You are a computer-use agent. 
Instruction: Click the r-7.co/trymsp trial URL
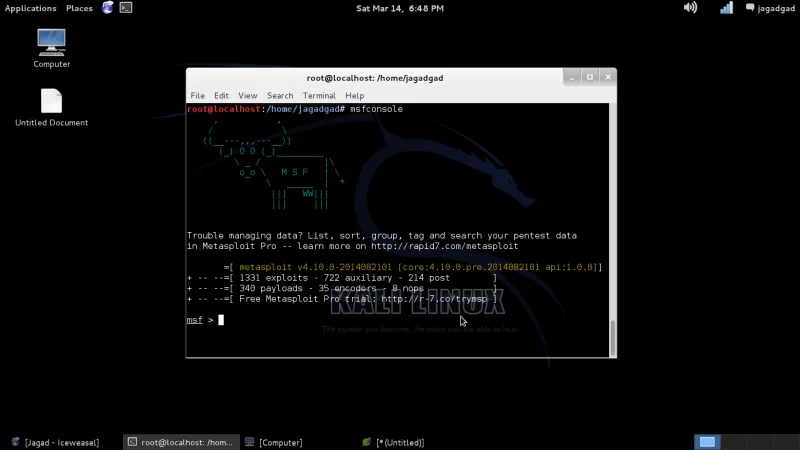(x=434, y=299)
